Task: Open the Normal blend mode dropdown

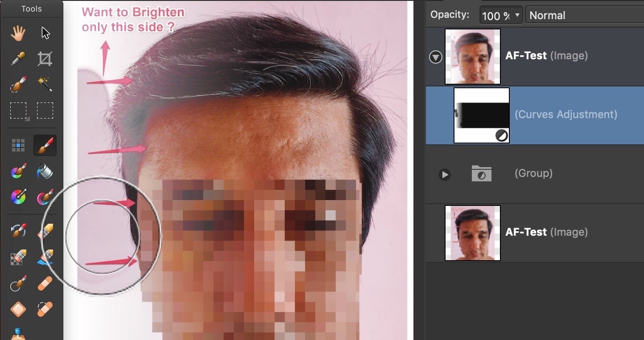Action: pyautogui.click(x=585, y=15)
